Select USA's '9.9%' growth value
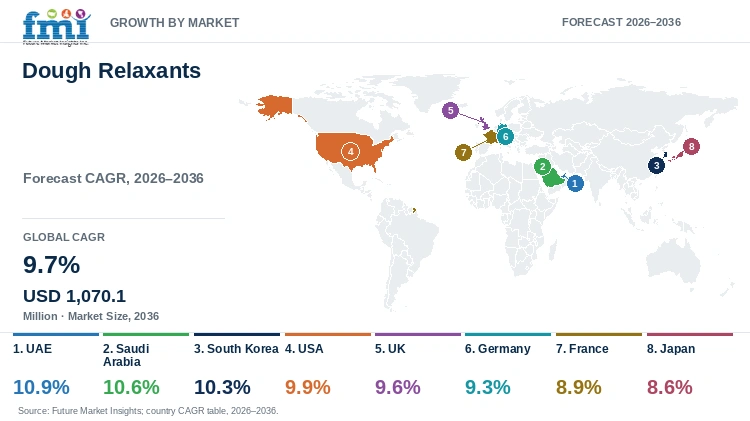The image size is (750, 421). [x=308, y=387]
